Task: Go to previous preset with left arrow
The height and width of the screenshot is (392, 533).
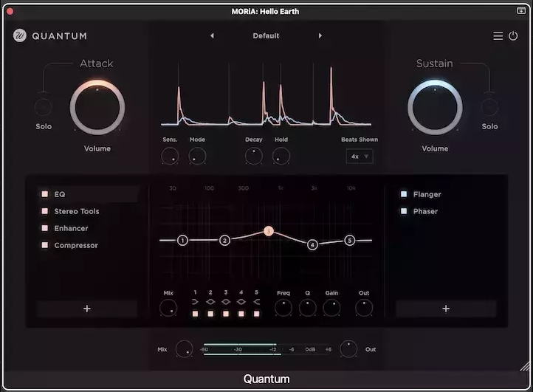Action: point(212,35)
